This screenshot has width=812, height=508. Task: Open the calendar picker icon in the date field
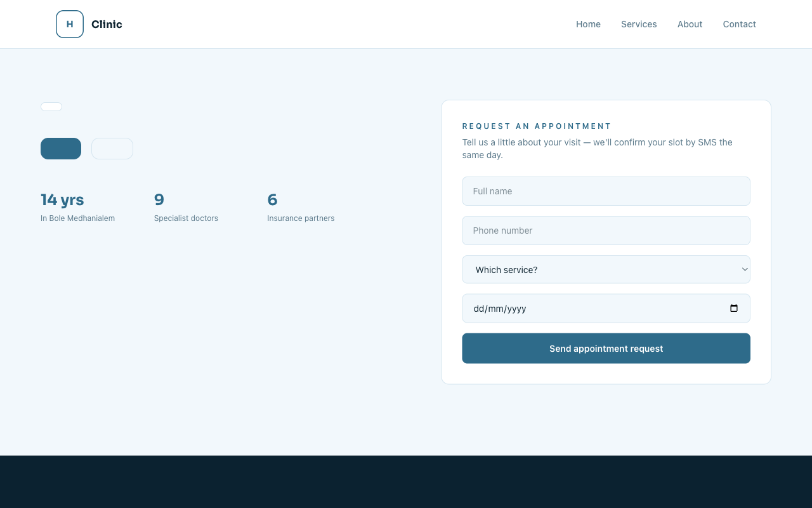tap(734, 309)
